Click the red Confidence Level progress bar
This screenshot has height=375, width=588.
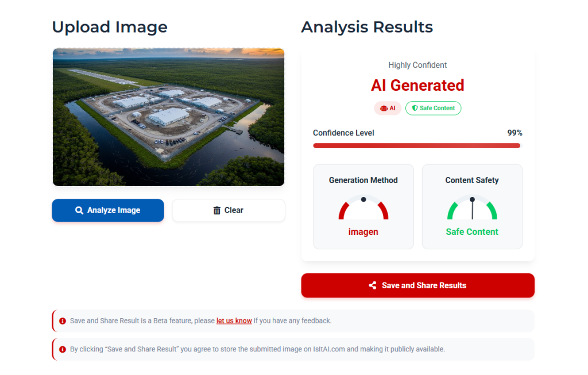(x=417, y=145)
